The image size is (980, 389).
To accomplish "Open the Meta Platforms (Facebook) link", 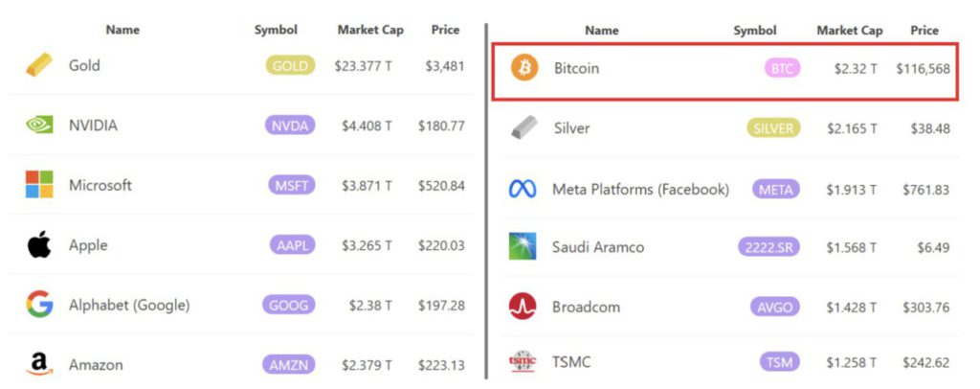I will point(640,190).
